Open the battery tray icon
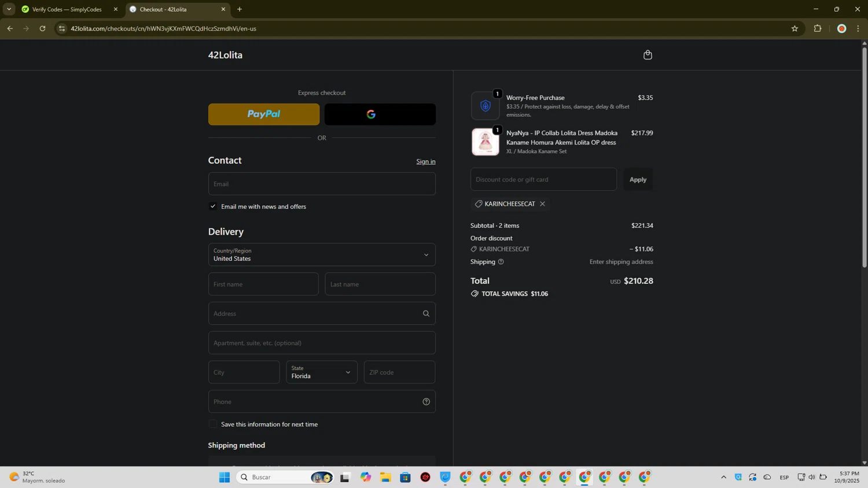The width and height of the screenshot is (868, 488). pos(823,477)
